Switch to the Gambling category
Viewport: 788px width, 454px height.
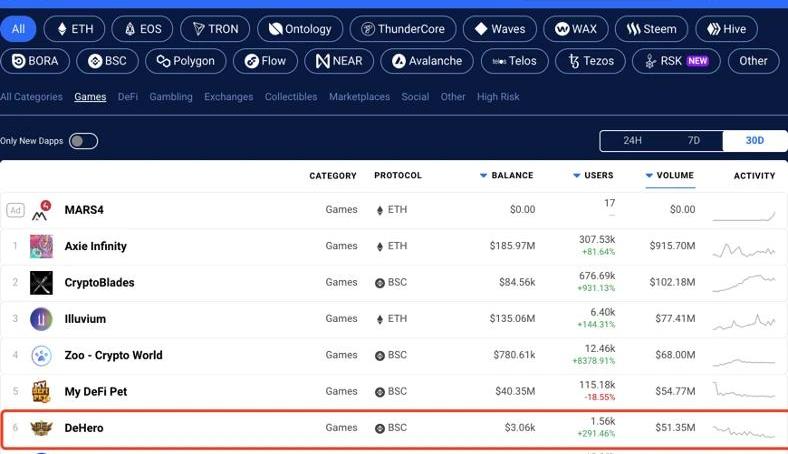click(x=171, y=97)
